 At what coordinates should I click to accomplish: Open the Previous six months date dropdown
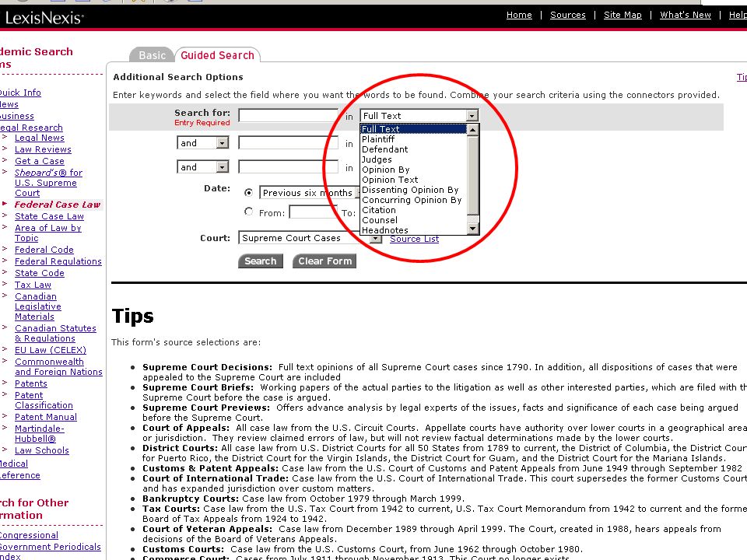[310, 192]
